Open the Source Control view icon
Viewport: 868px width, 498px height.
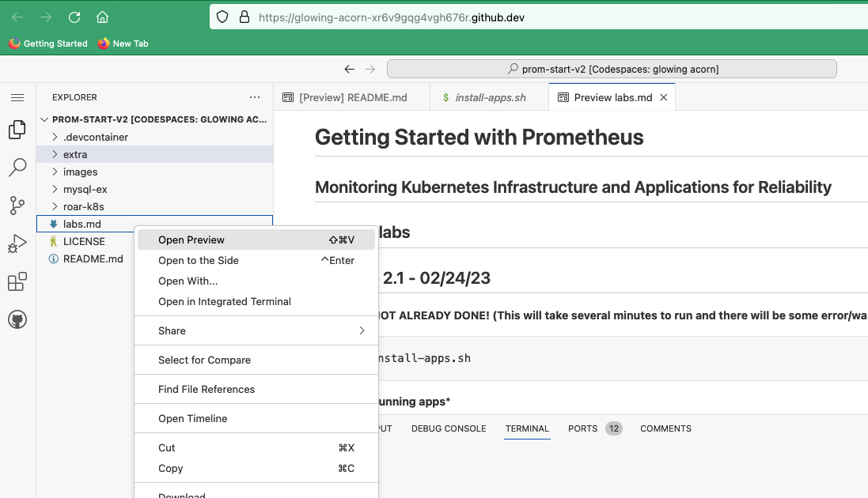click(x=17, y=206)
